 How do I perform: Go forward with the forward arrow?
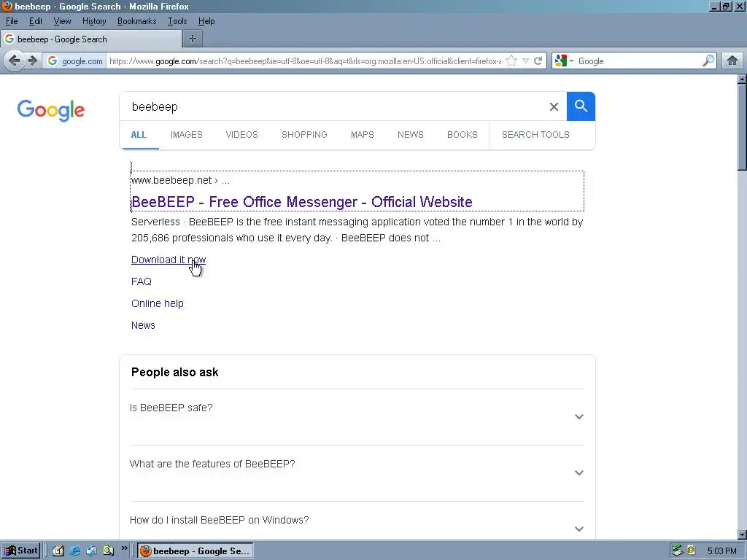(x=32, y=61)
